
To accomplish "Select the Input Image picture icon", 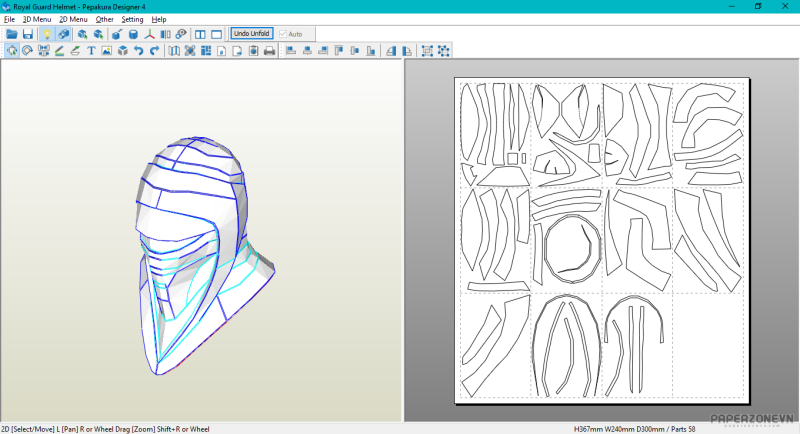I will [107, 51].
